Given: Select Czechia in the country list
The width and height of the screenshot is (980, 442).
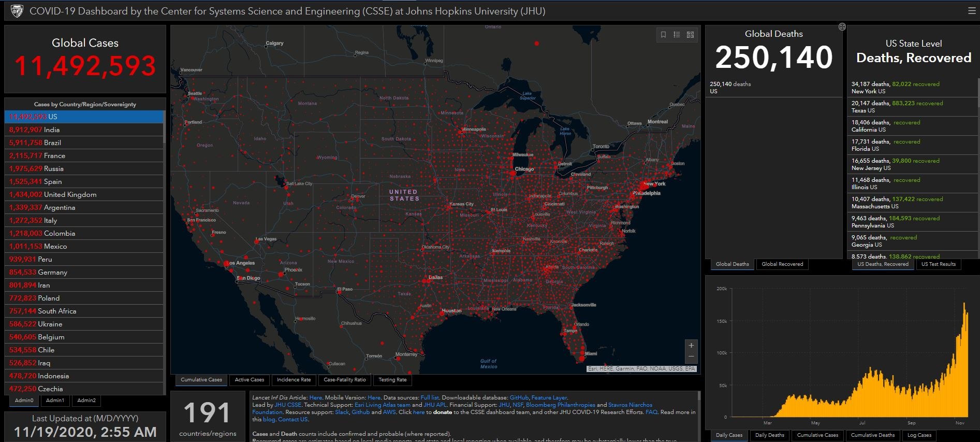Looking at the screenshot, I should click(84, 389).
